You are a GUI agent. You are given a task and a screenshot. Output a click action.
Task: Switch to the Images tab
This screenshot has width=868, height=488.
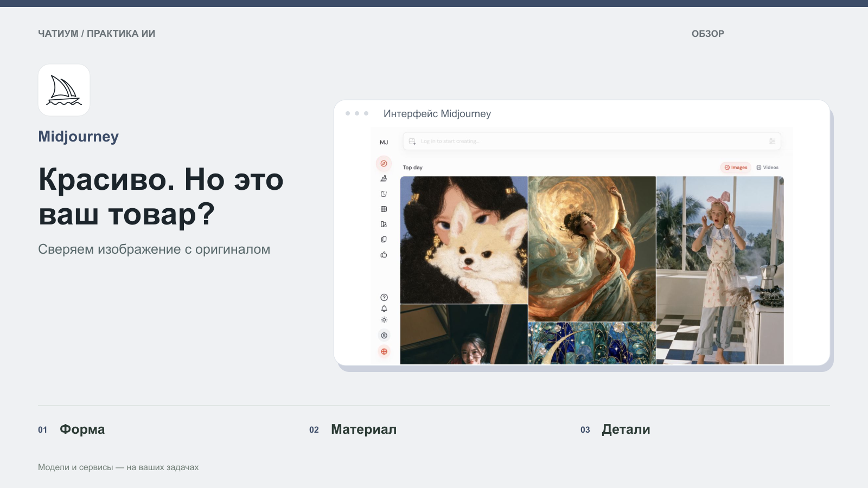tap(736, 168)
